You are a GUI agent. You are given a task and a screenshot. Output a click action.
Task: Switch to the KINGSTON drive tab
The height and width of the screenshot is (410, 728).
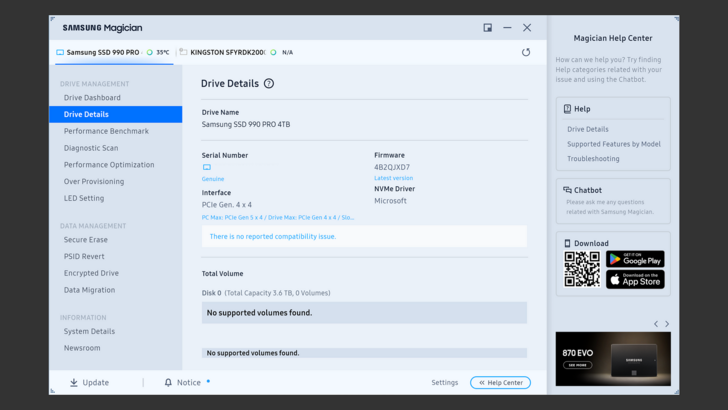pos(227,52)
